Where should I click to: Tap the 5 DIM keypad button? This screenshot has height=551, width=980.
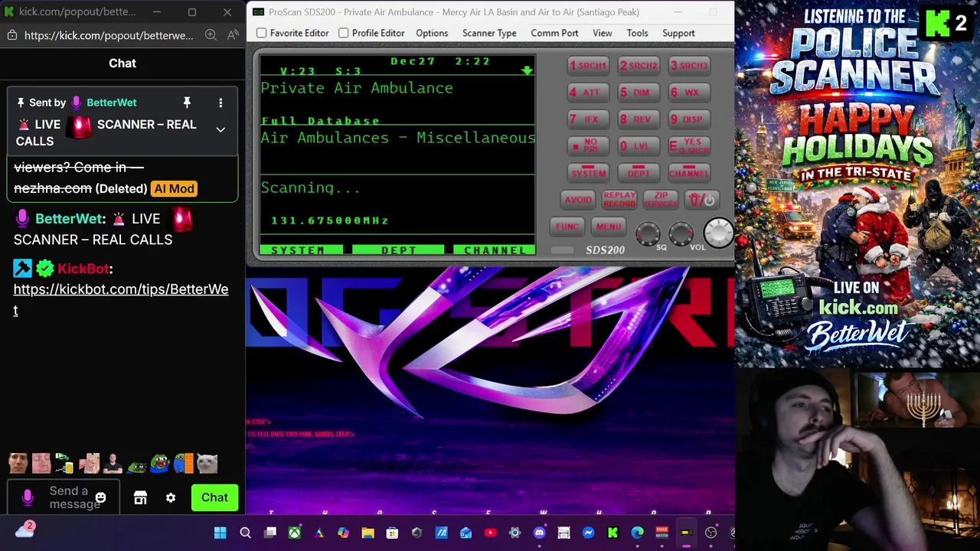click(639, 93)
